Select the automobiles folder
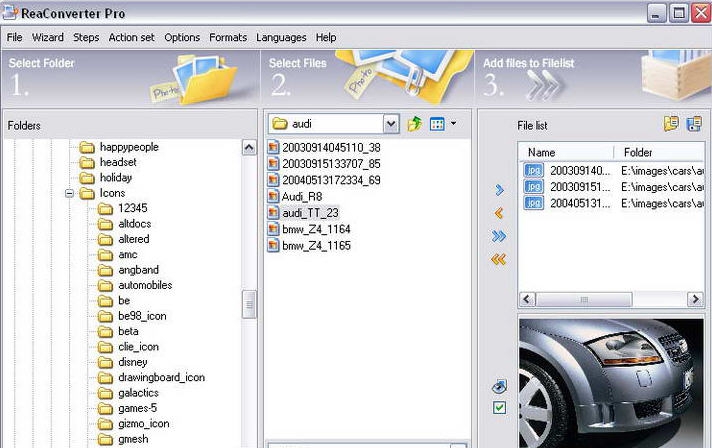 145,285
